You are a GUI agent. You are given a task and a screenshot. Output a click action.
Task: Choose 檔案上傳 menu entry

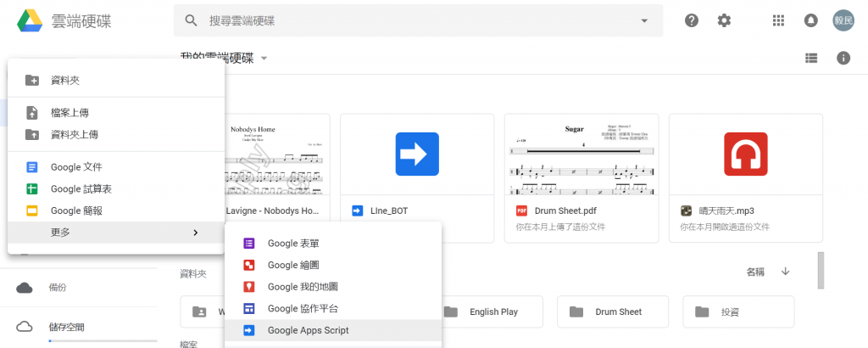pyautogui.click(x=115, y=113)
